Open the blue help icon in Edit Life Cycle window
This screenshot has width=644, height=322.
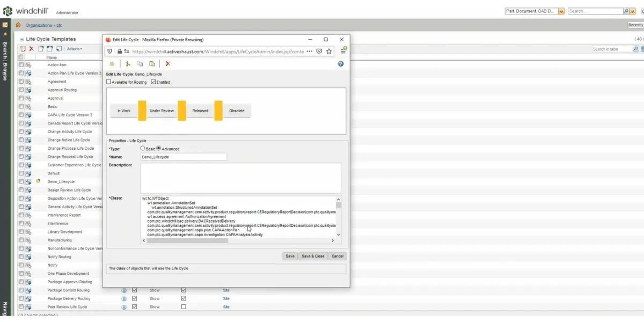(341, 63)
